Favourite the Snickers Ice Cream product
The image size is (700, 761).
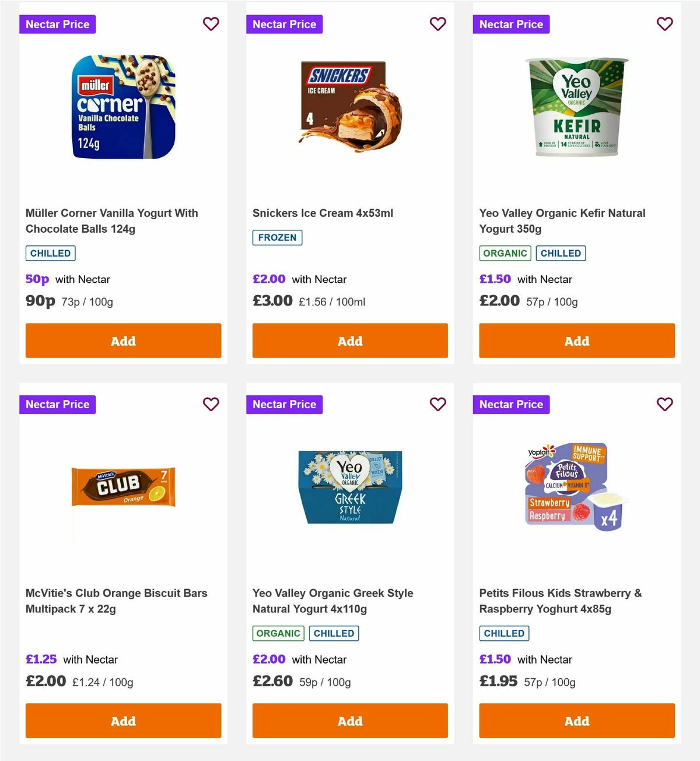click(437, 24)
